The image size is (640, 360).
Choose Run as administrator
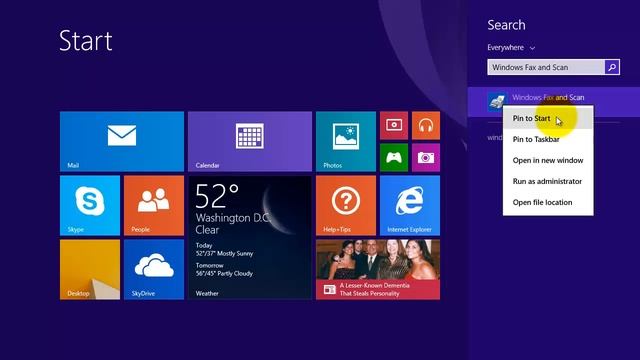(x=548, y=181)
